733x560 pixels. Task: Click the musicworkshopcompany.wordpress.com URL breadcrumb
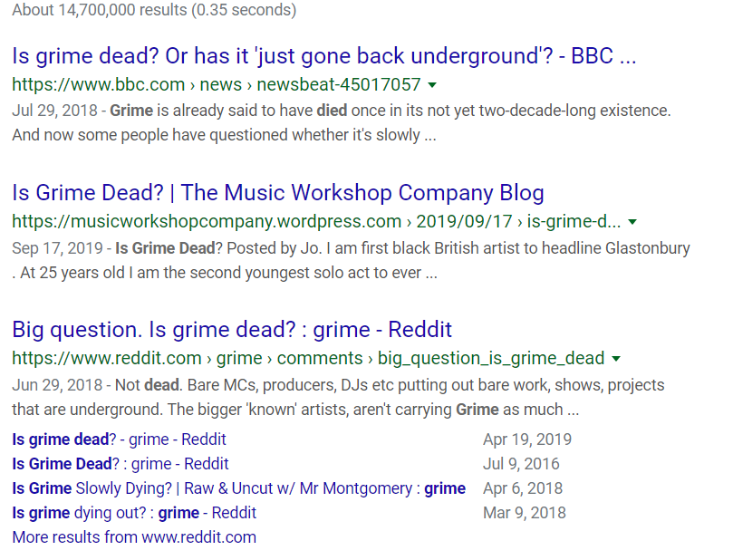316,222
